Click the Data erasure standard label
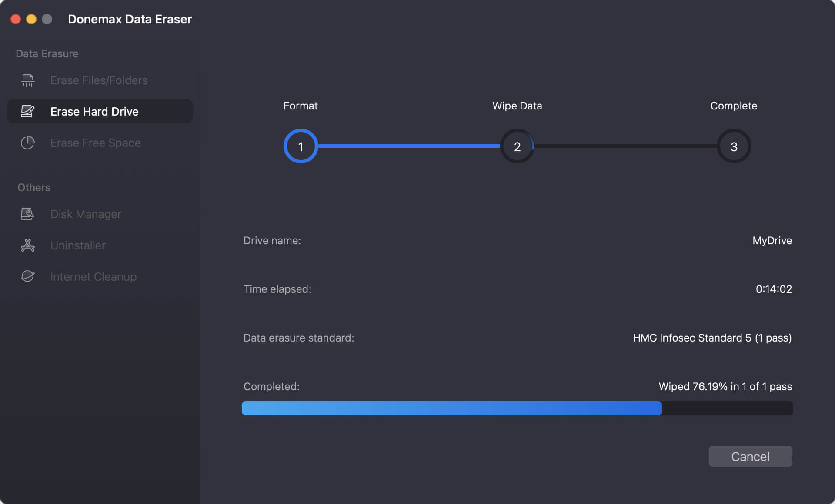Image resolution: width=835 pixels, height=504 pixels. tap(299, 338)
